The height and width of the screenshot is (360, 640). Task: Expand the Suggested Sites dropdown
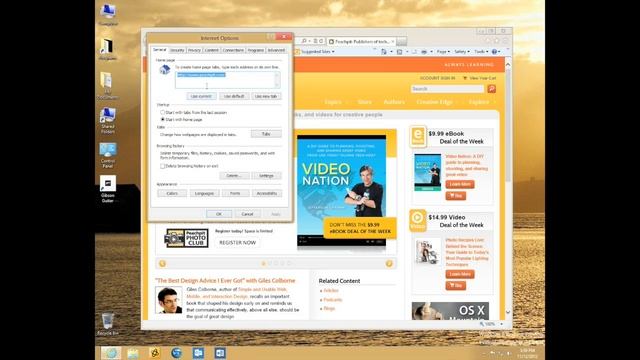coord(333,52)
